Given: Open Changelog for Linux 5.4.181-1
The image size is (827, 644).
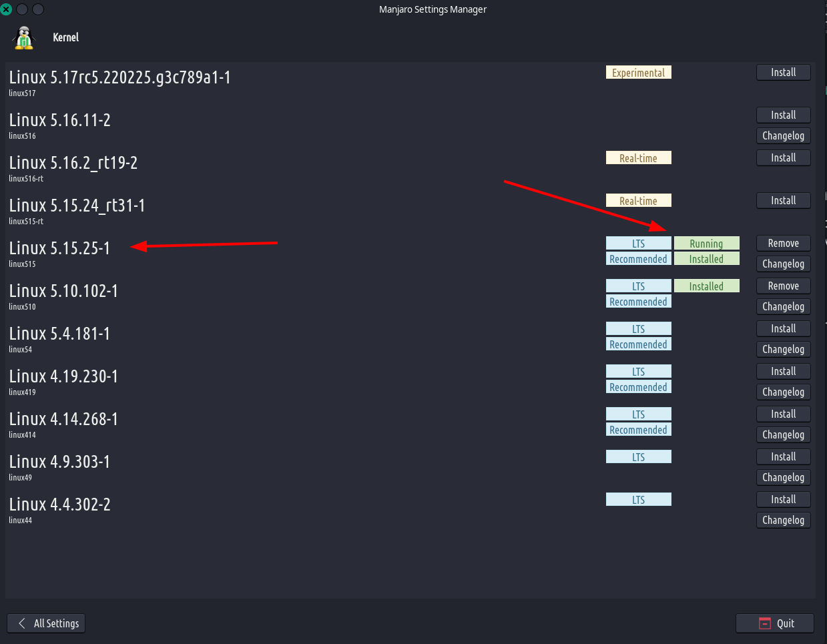Looking at the screenshot, I should (784, 349).
